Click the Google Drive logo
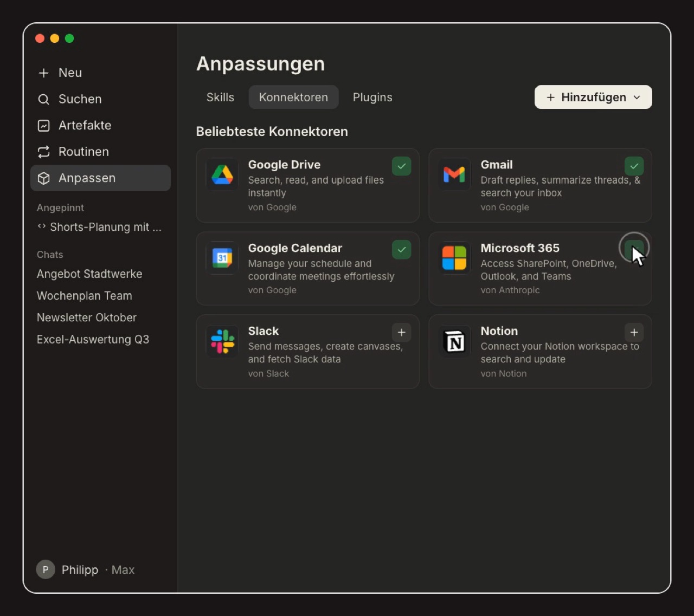 (222, 174)
